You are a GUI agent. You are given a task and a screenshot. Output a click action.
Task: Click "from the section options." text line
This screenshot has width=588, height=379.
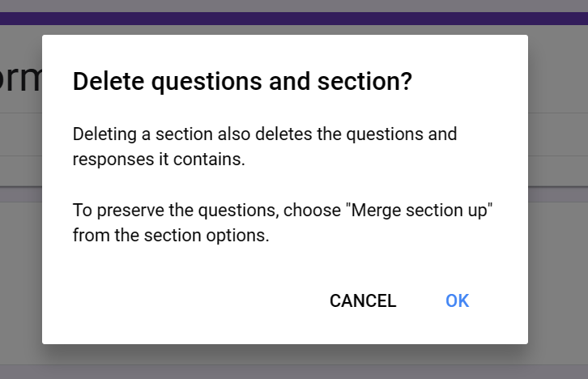(x=170, y=236)
